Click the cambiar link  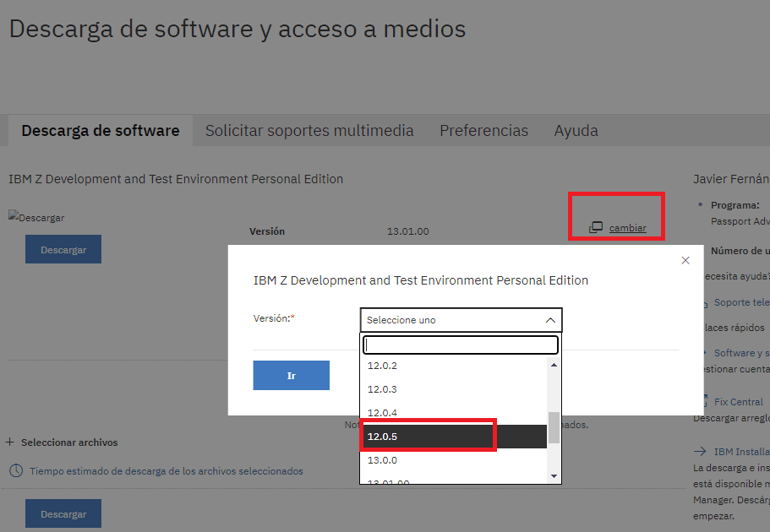(x=627, y=228)
